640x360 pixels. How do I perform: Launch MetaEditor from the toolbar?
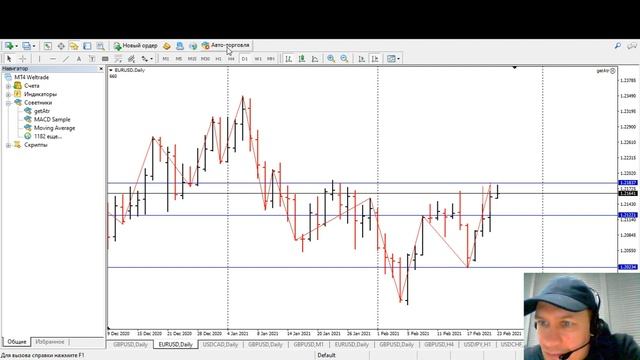tap(167, 46)
